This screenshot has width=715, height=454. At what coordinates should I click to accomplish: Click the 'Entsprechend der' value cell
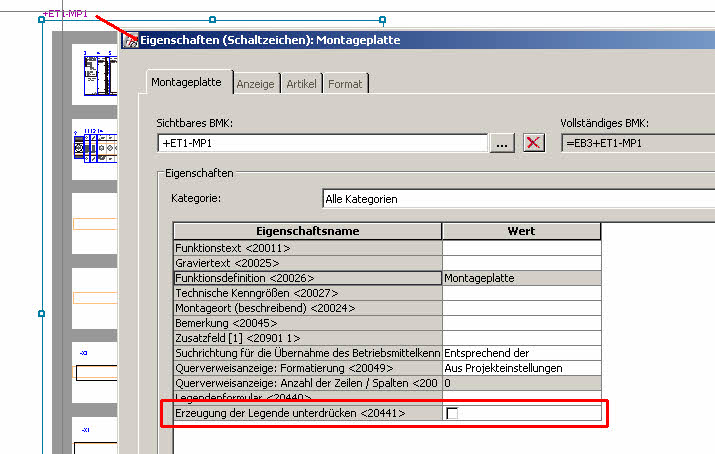click(521, 353)
